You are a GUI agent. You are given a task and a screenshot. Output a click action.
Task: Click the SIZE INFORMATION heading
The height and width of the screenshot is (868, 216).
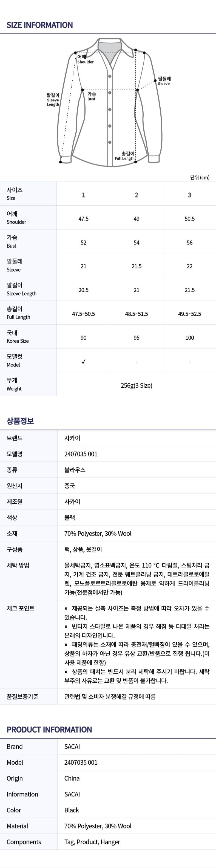coord(40,25)
